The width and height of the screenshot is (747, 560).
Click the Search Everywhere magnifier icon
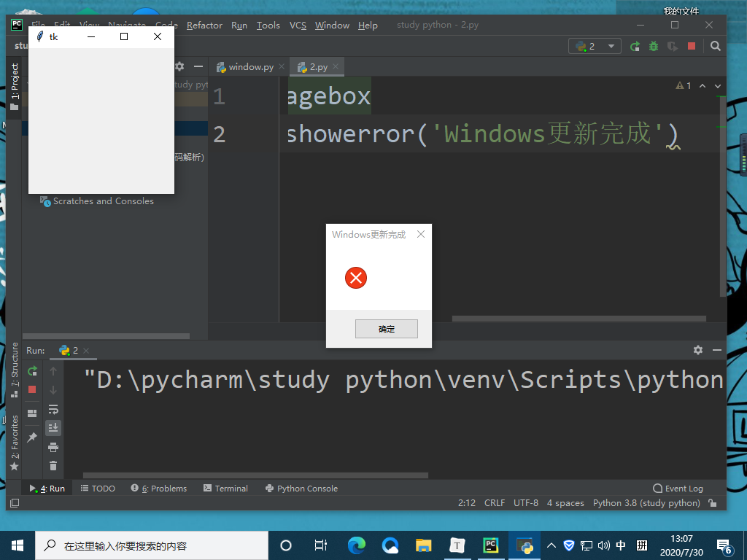(715, 46)
